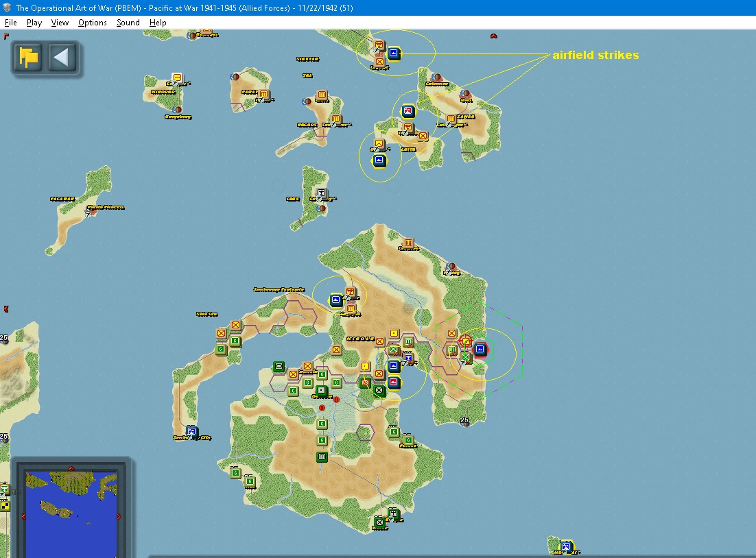Select tan crown-symbol unit in topmost strike circle
The image size is (756, 558).
(379, 45)
